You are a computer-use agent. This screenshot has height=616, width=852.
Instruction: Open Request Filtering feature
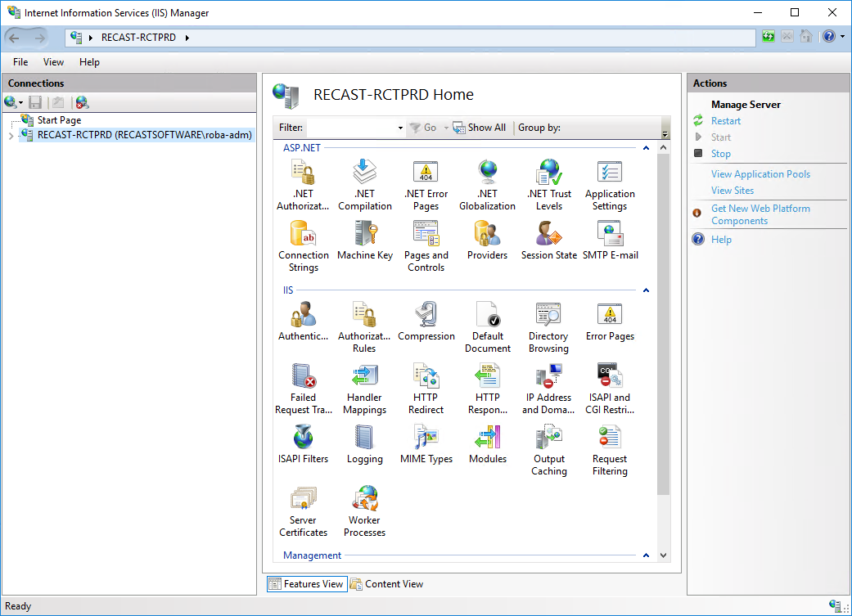pos(610,450)
